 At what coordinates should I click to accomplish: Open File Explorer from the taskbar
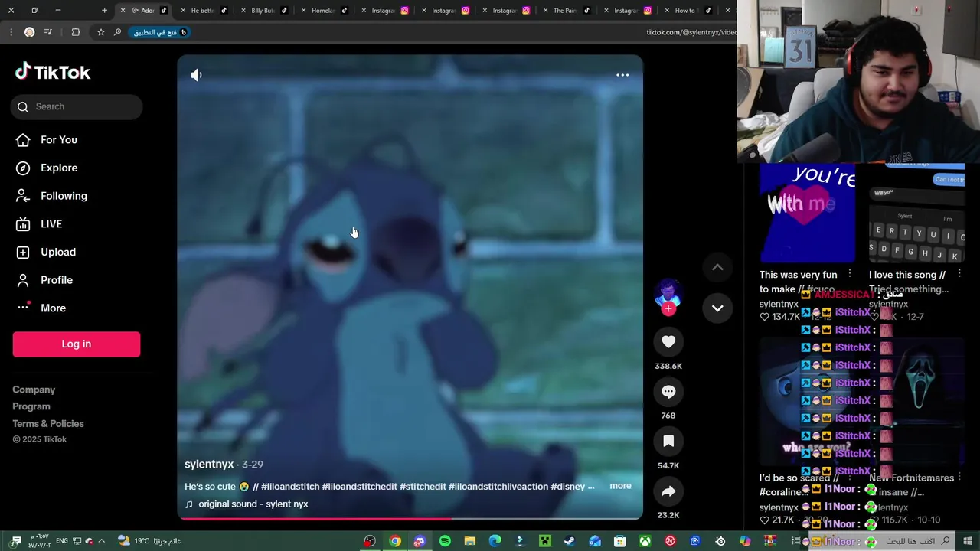coord(470,541)
